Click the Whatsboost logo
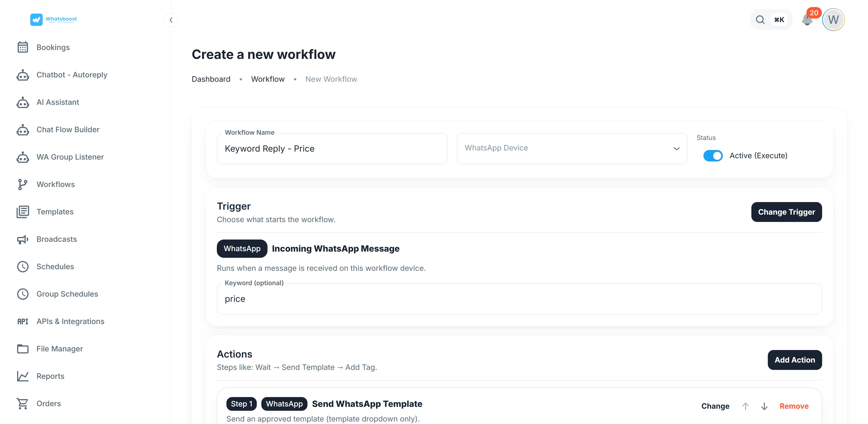 (x=54, y=20)
